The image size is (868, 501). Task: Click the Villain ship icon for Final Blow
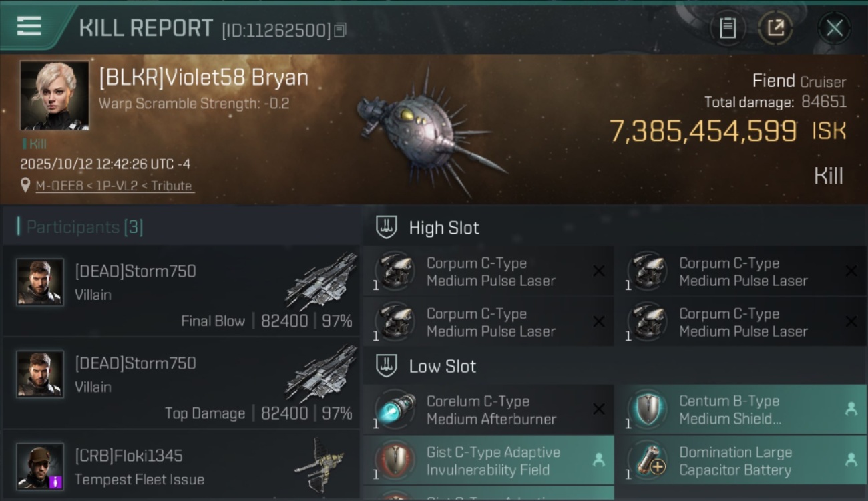pos(322,281)
